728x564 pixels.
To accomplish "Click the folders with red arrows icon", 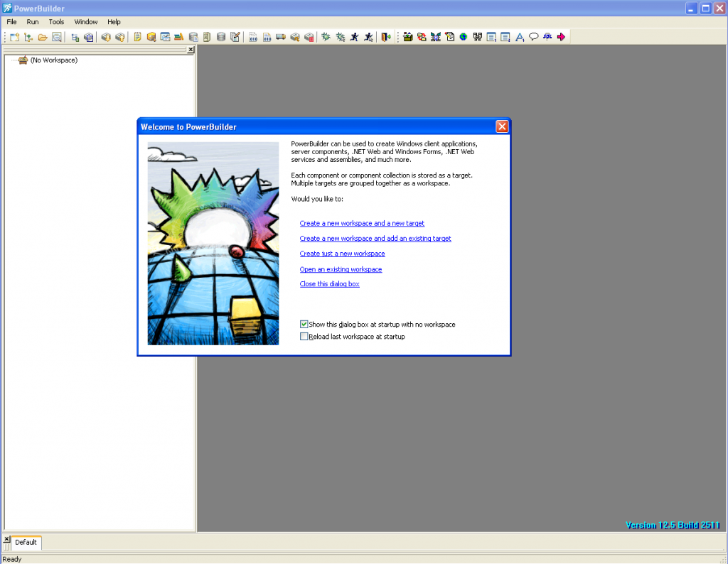I will point(422,37).
